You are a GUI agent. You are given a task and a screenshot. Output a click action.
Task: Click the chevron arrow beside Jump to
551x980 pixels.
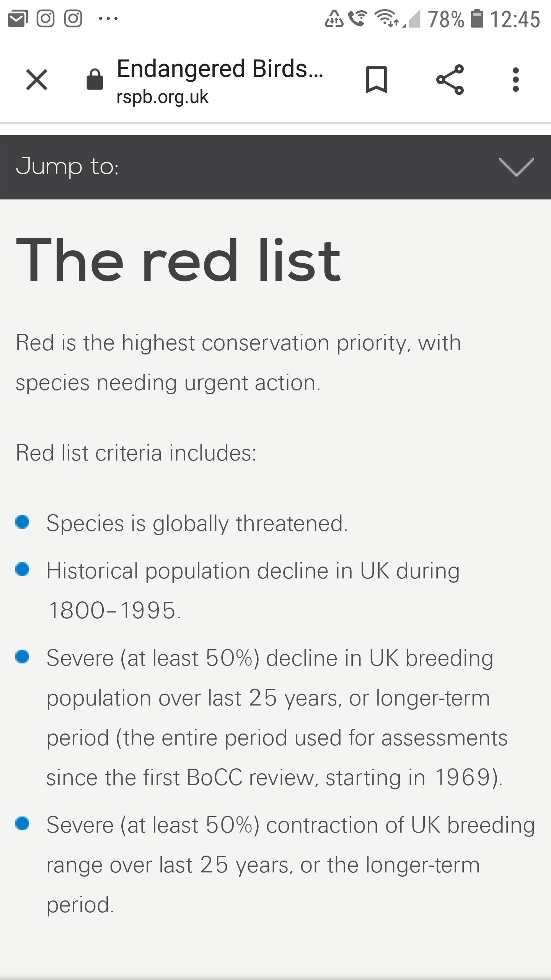coord(517,167)
